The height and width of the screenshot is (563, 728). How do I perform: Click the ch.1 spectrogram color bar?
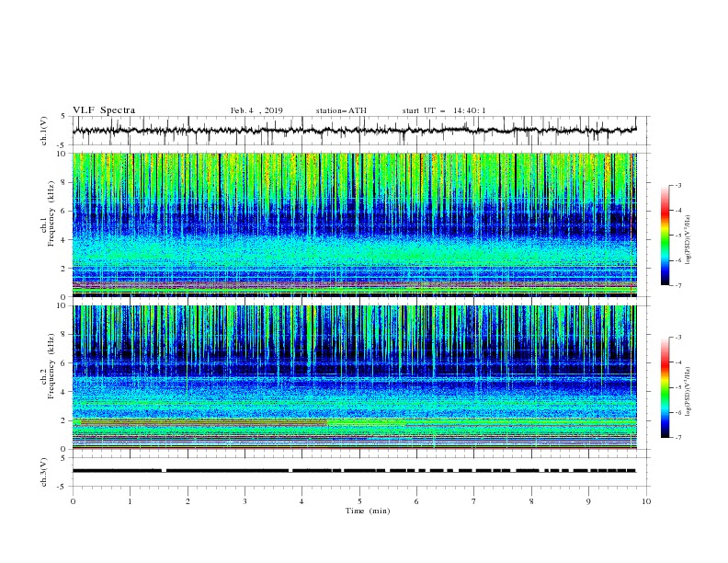coord(665,236)
